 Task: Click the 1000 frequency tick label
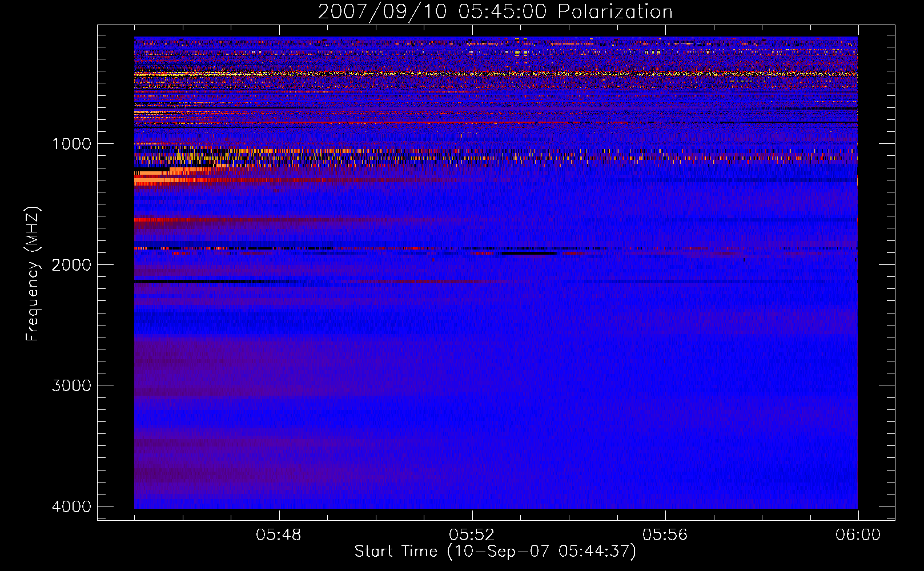click(x=71, y=144)
